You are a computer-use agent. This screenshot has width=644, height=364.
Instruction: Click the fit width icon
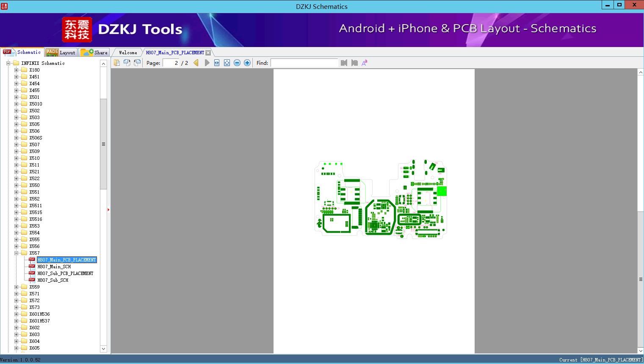click(217, 63)
